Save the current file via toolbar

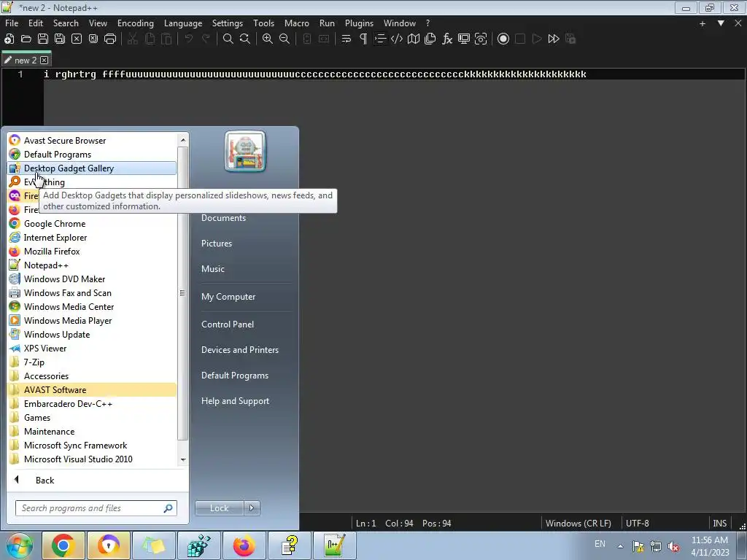click(43, 39)
